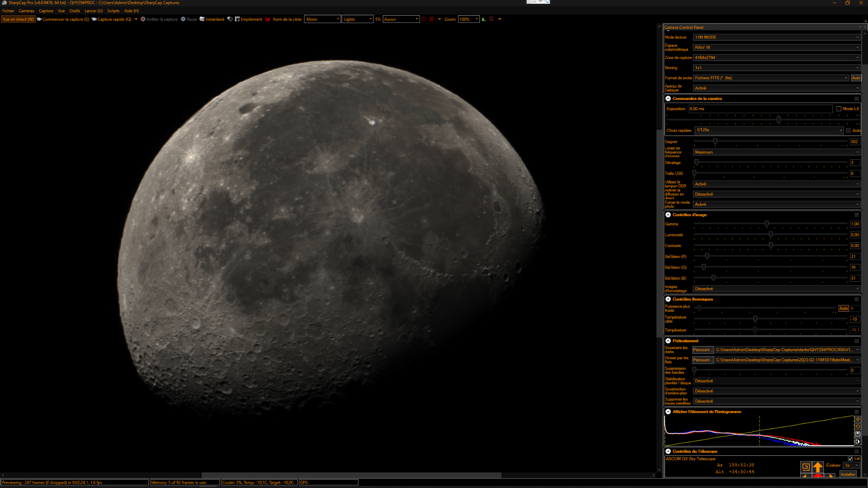Click the histogram save floppy icon
868x488 pixels.
point(857,434)
